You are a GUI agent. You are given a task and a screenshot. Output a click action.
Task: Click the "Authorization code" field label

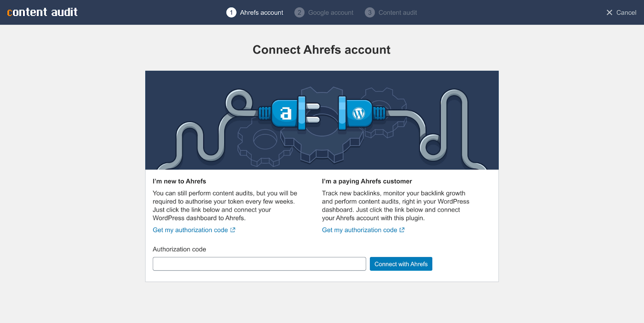click(x=179, y=249)
